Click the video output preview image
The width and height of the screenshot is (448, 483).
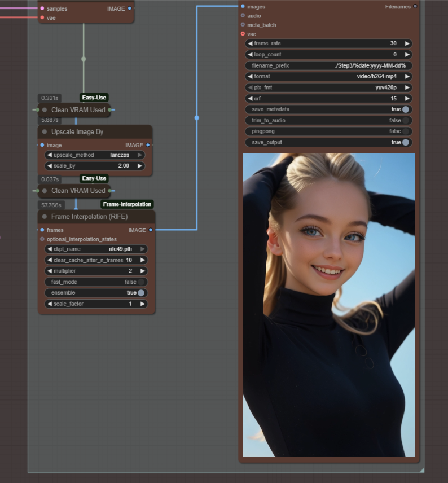pos(328,305)
